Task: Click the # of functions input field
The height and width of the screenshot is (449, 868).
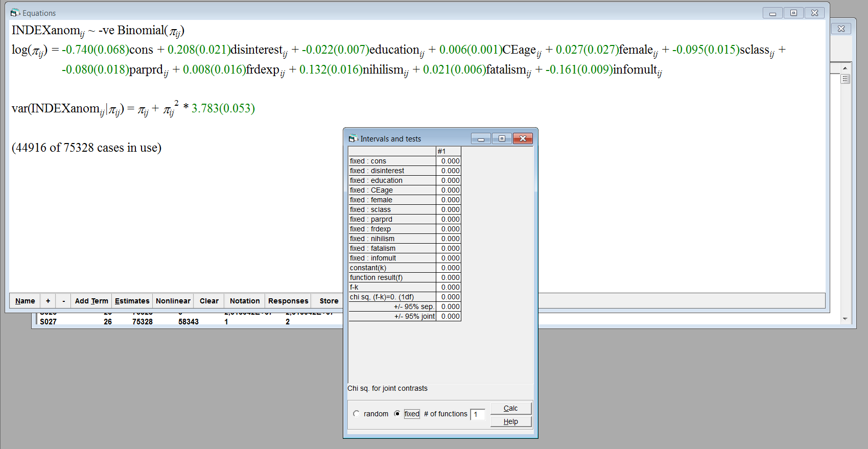Action: pos(477,414)
